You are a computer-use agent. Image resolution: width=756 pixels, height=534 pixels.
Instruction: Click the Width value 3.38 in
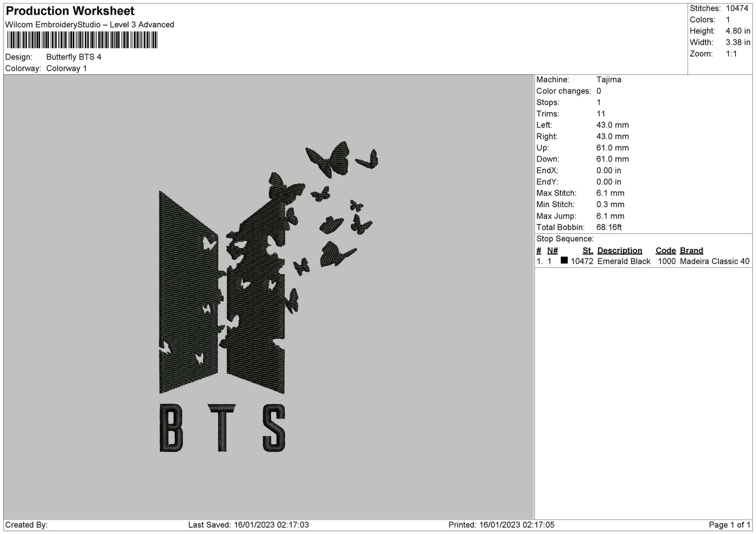click(x=738, y=42)
